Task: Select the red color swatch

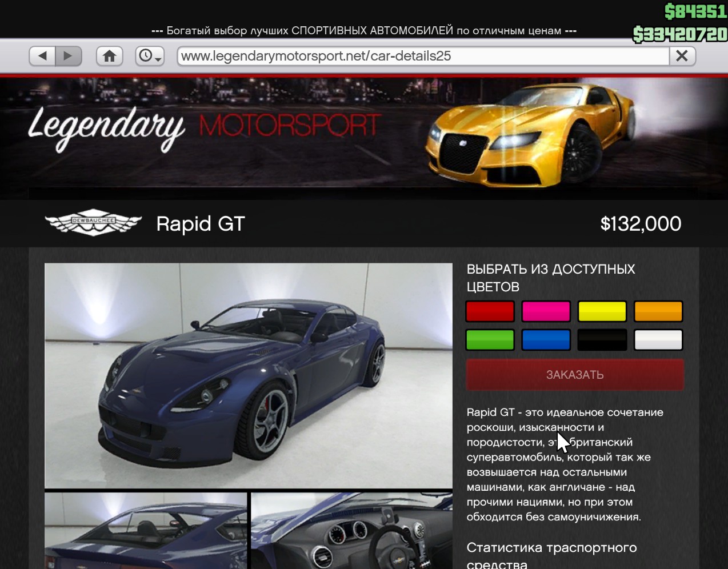Action: (x=490, y=311)
